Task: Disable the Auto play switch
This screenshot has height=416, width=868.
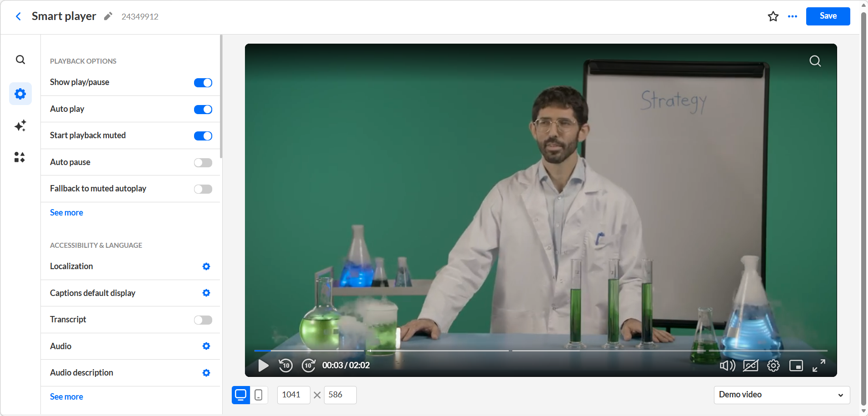Action: [203, 110]
